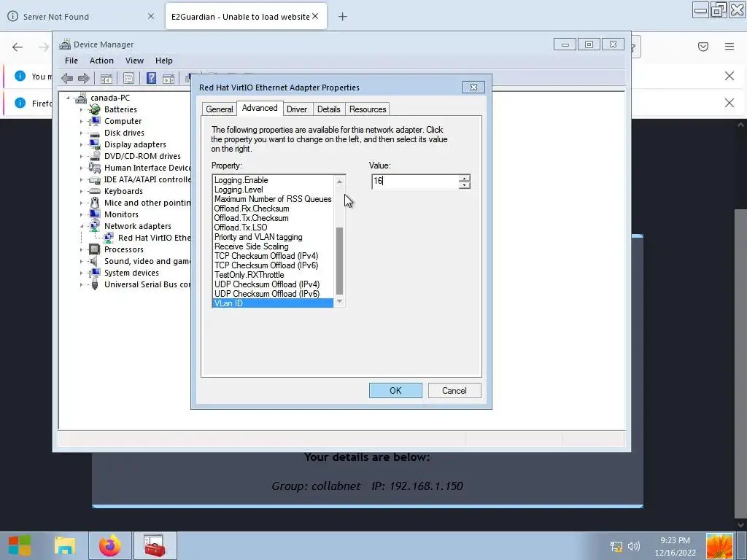Screen dimensions: 747x560
Task: Click the property list scroll down arrow
Action: pos(340,301)
